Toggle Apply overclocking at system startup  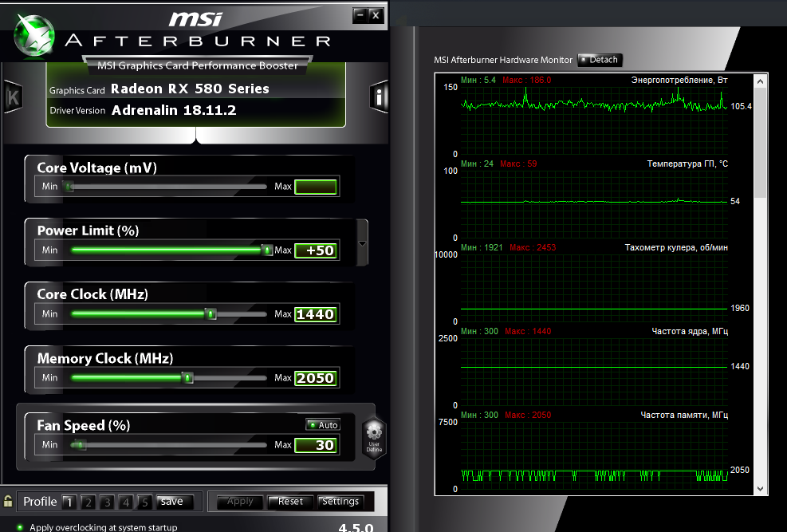pos(20,527)
